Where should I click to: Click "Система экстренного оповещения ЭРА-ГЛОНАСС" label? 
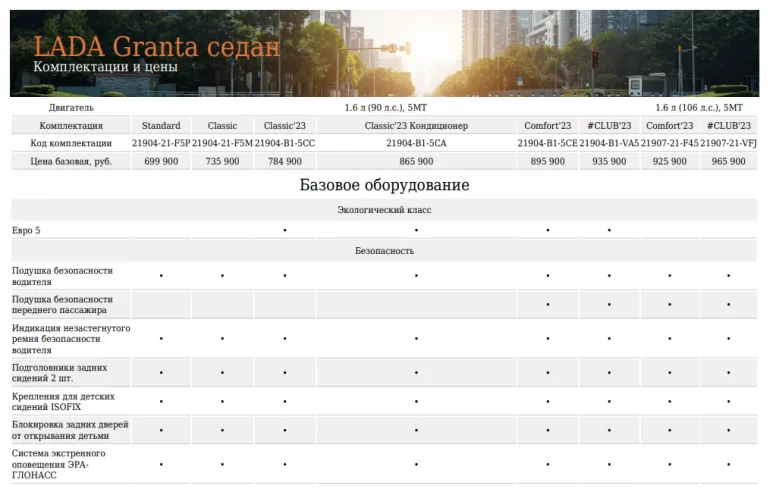coord(59,464)
